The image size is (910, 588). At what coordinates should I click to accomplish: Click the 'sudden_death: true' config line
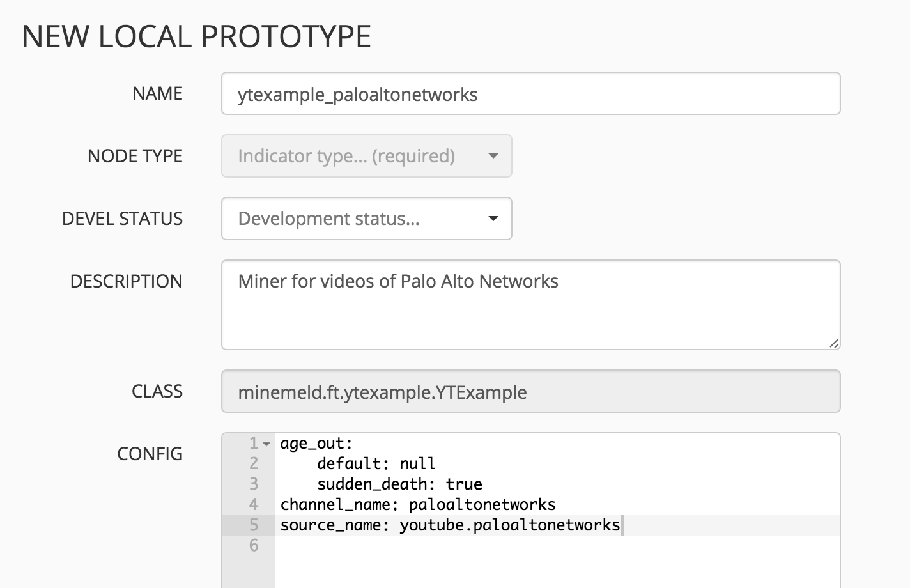pos(399,484)
